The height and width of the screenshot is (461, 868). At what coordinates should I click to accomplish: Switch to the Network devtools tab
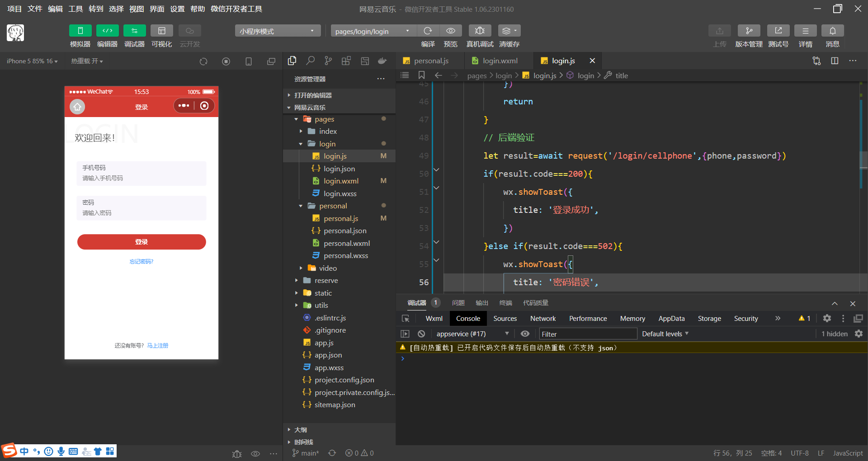pos(542,319)
